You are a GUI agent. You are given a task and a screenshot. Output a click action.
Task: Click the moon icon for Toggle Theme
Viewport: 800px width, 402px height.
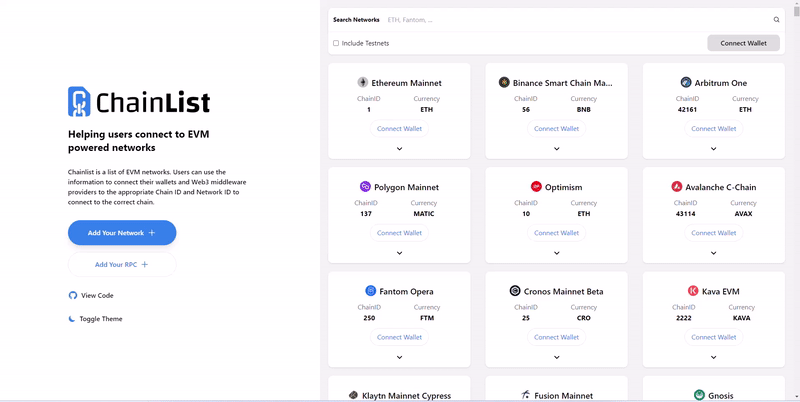point(72,319)
